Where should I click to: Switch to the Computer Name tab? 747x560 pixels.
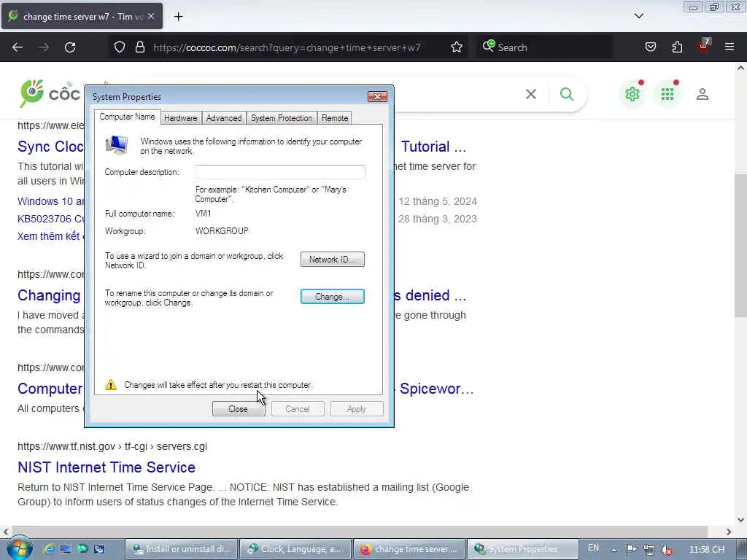pyautogui.click(x=127, y=117)
